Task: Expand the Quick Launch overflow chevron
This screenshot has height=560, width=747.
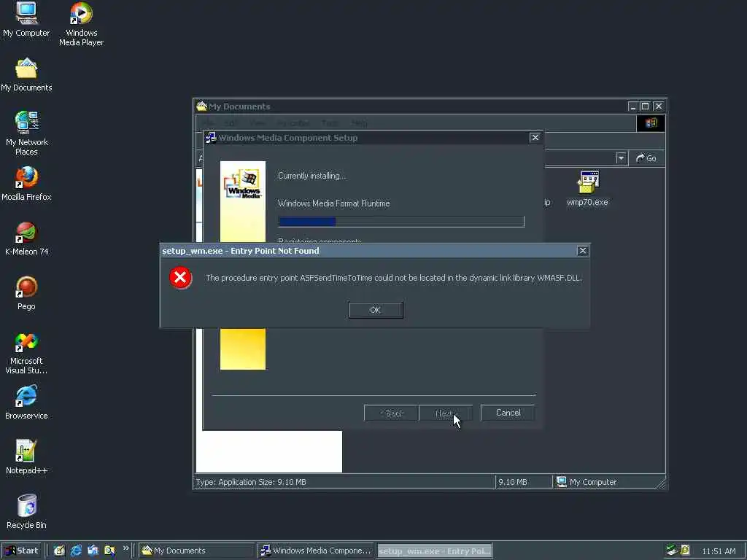Action: [125, 548]
